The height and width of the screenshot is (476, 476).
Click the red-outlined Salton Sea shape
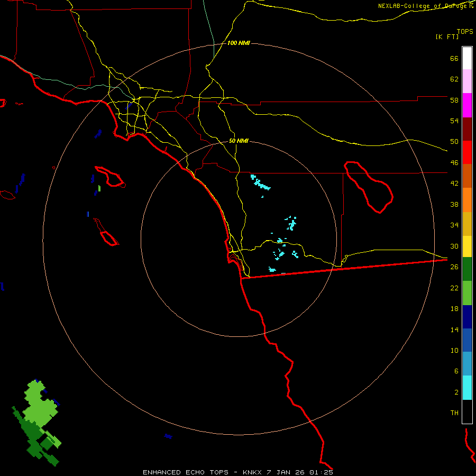click(x=369, y=187)
